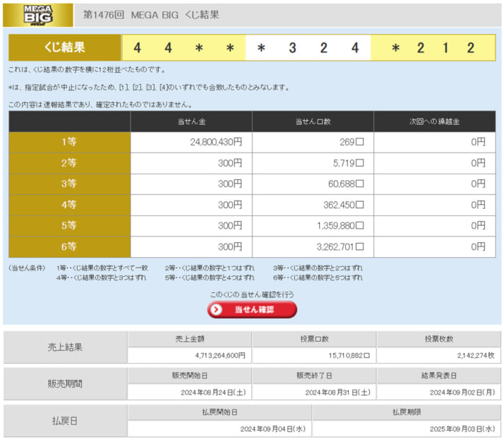Click the 販売開始日 header
The width and height of the screenshot is (504, 442).
pyautogui.click(x=190, y=376)
